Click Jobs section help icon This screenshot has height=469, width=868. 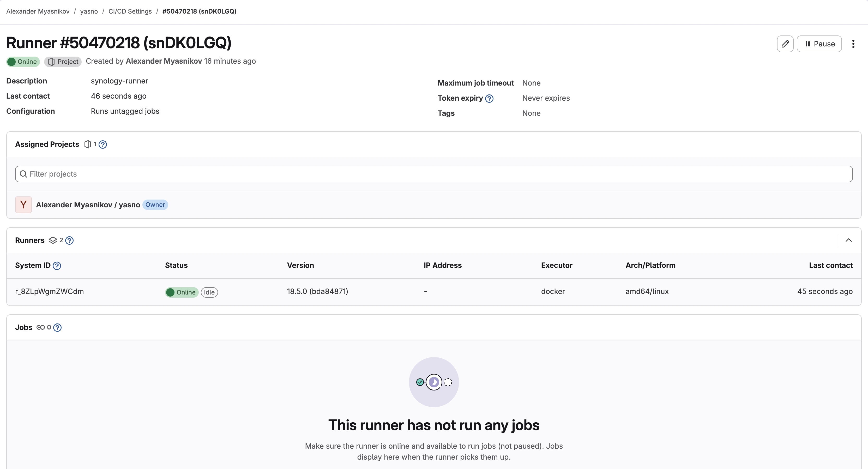click(58, 328)
